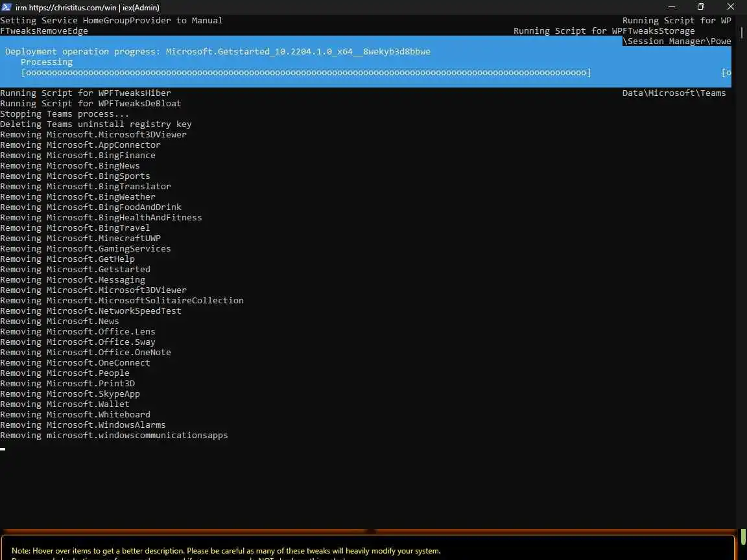Viewport: 747px width, 560px height.
Task: Click the PowerShell icon in the title bar
Action: [6, 7]
